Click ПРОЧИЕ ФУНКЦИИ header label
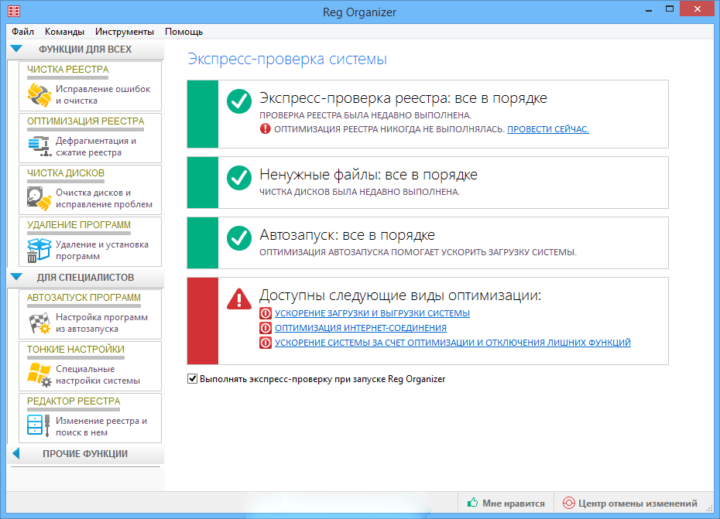 [85, 454]
